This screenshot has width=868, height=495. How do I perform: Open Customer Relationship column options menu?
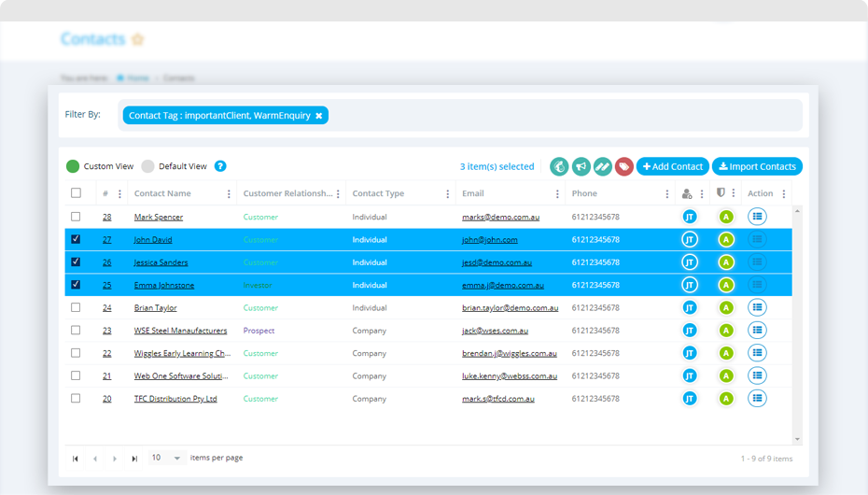338,193
